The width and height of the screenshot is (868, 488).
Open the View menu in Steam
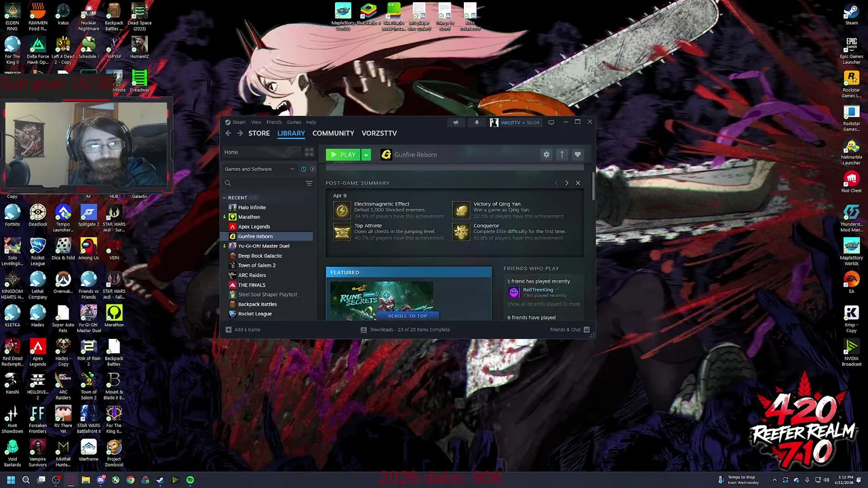[256, 122]
